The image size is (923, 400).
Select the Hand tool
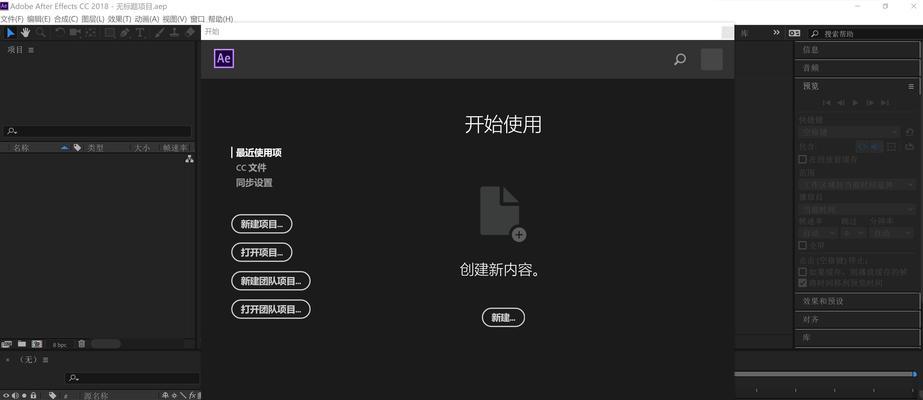26,32
